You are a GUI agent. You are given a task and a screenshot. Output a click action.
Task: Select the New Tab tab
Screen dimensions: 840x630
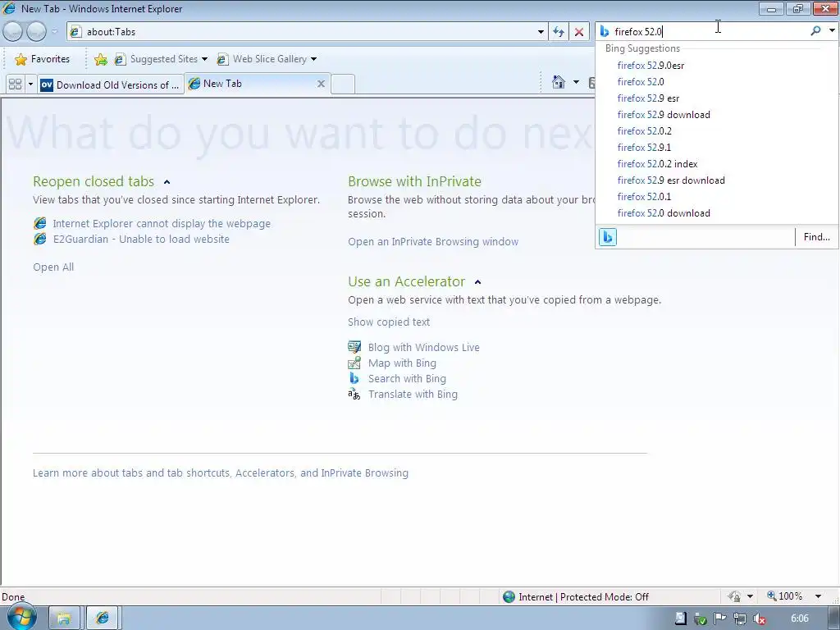pyautogui.click(x=252, y=84)
